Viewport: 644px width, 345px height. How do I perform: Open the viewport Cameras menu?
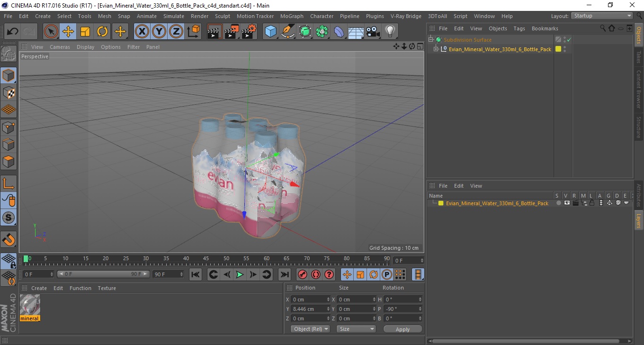[60, 47]
